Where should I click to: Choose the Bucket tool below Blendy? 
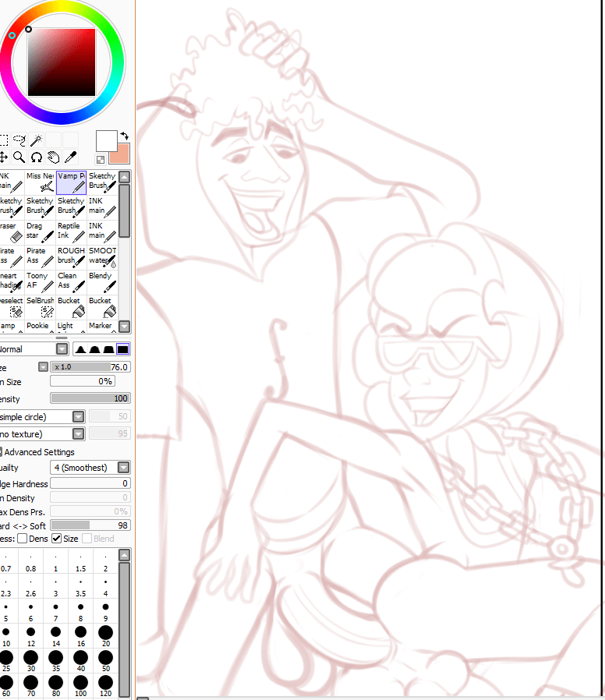103,307
